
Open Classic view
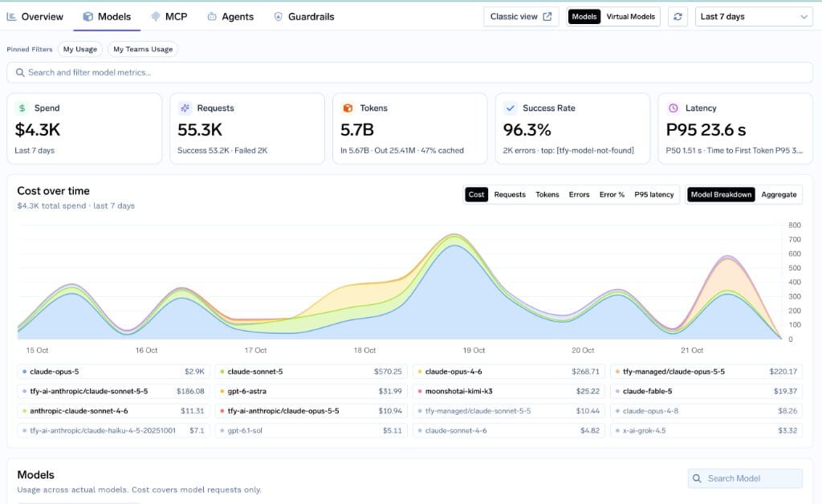521,17
